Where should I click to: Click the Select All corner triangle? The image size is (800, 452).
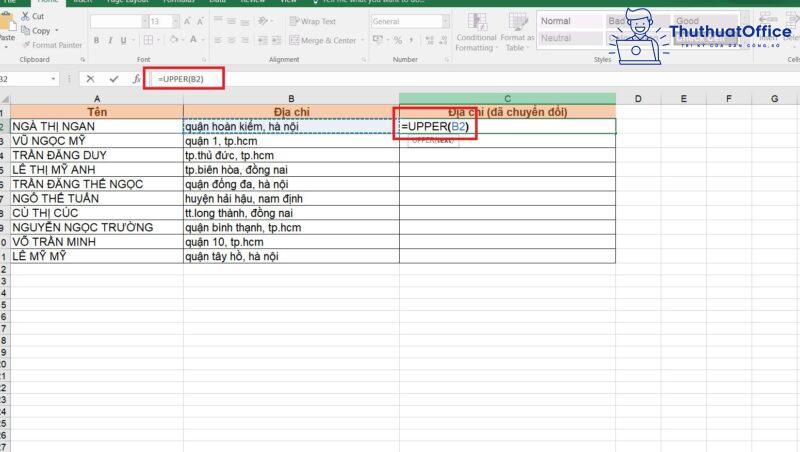(5, 98)
